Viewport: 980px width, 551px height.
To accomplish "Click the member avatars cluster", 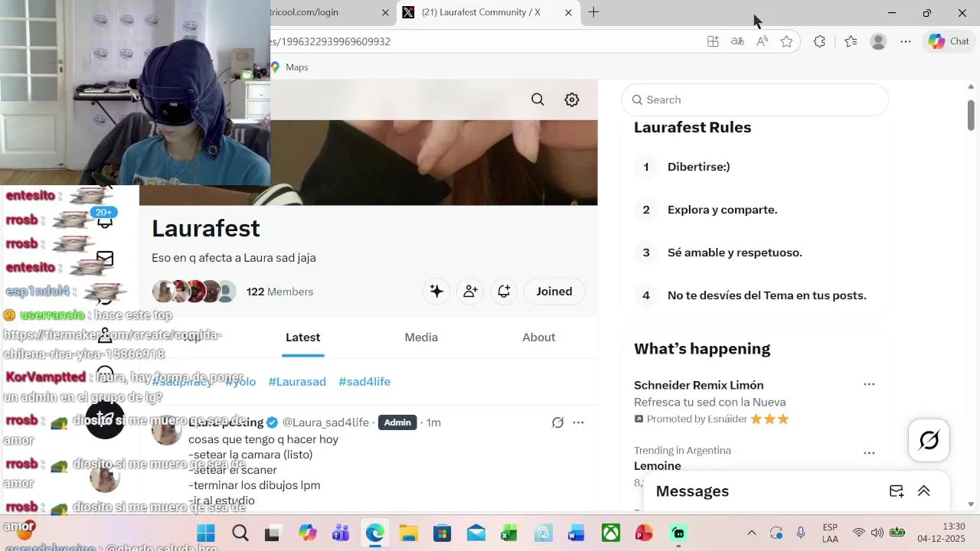I will tap(194, 292).
